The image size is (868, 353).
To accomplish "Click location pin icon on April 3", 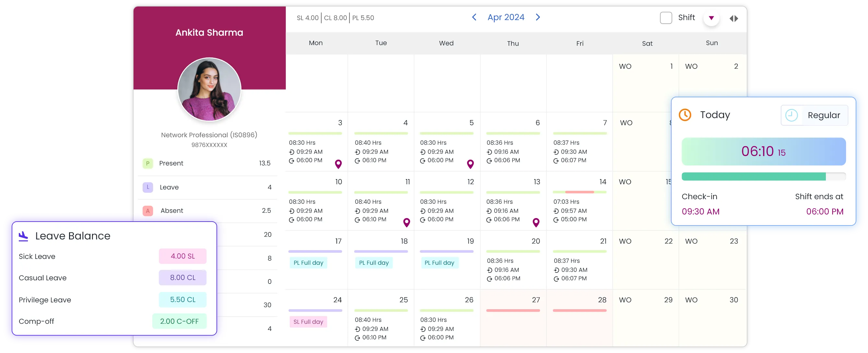I will 338,164.
